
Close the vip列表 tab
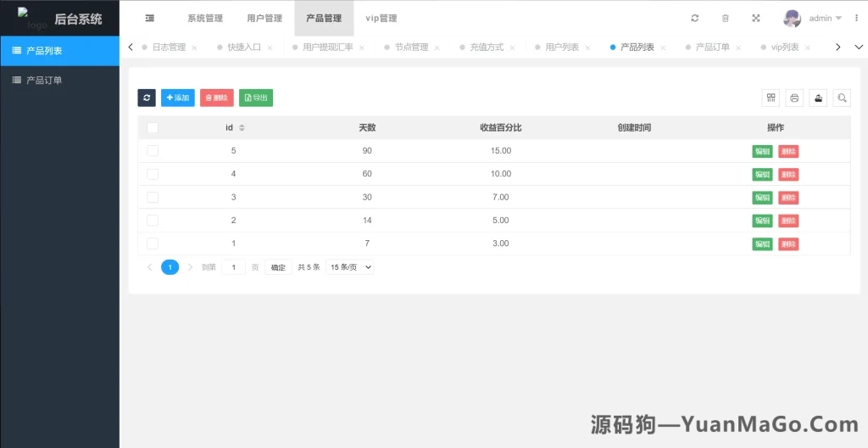[x=808, y=48]
